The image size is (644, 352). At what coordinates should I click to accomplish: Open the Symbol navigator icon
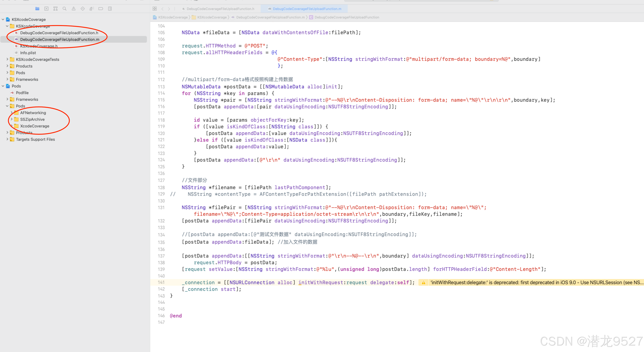coord(55,9)
